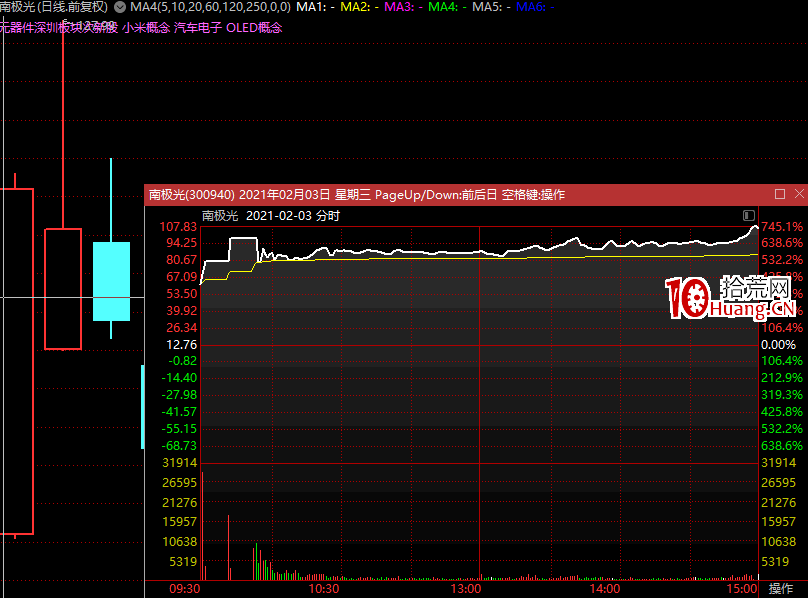Screen dimensions: 808x598
Task: Select the 汽车电子 concept tag
Action: 198,28
